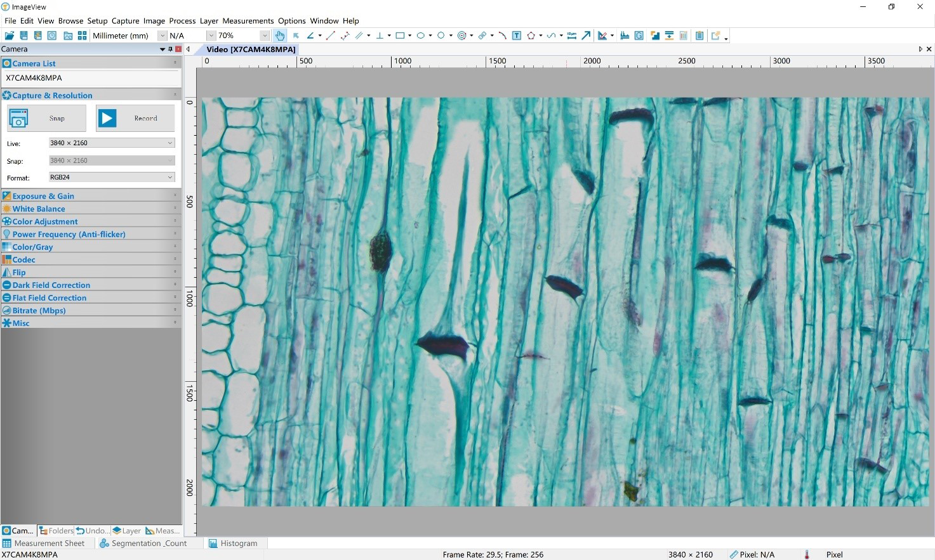Open the 70% zoom level dropdown
The width and height of the screenshot is (935, 560).
[264, 36]
